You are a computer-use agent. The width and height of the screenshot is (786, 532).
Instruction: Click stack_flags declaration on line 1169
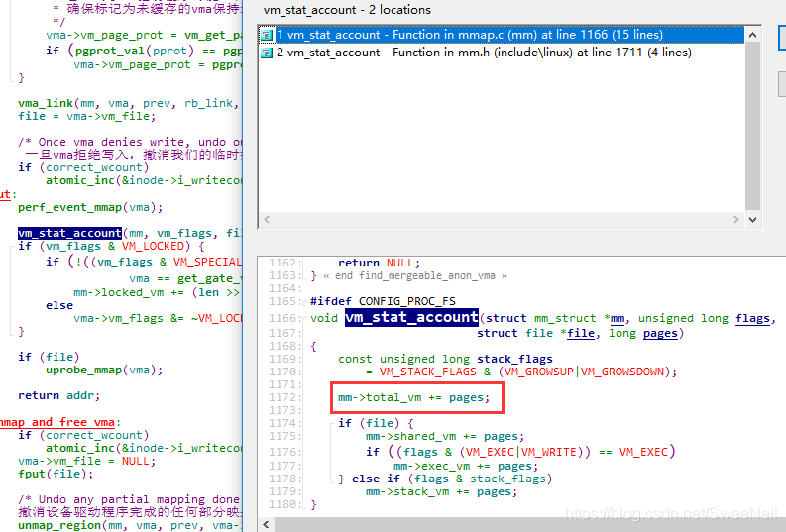click(514, 359)
